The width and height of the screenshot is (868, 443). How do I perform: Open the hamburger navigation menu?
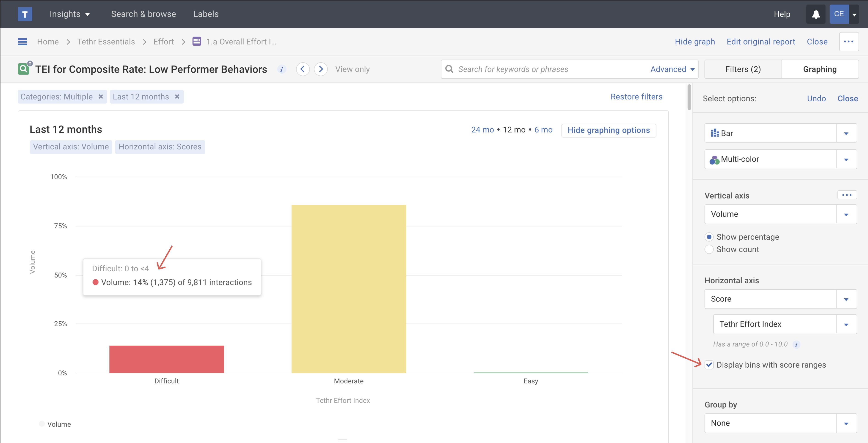click(x=22, y=42)
